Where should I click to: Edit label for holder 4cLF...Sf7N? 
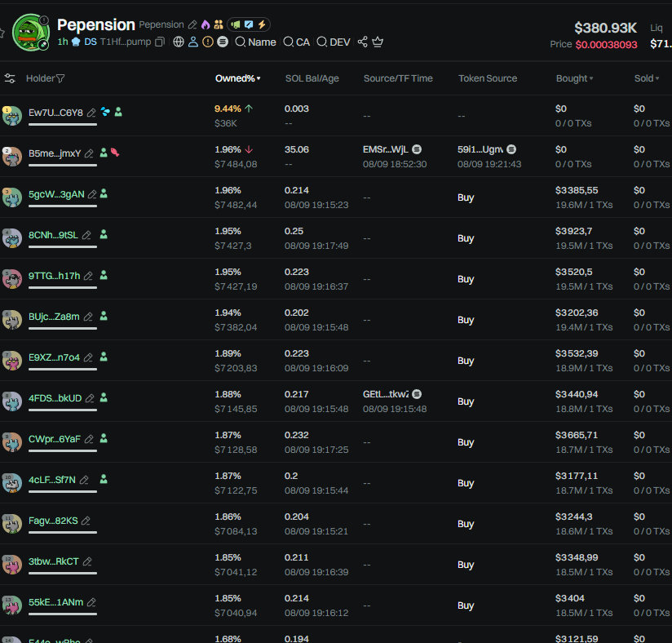(x=85, y=480)
